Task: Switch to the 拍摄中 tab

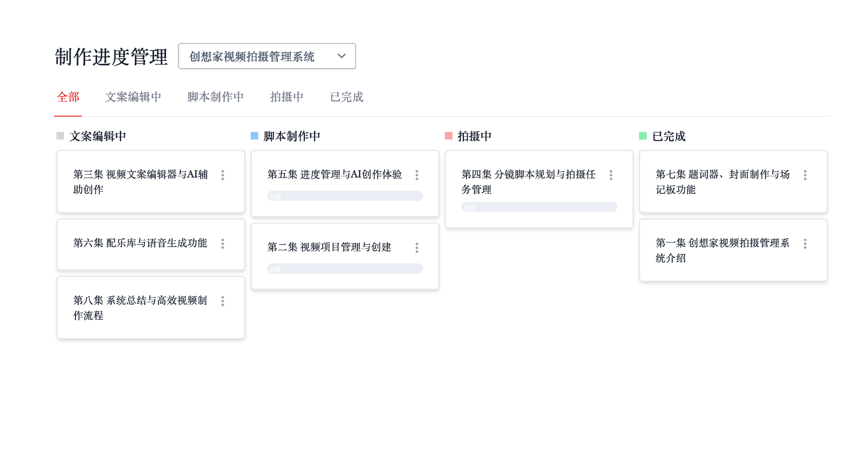Action: click(286, 97)
